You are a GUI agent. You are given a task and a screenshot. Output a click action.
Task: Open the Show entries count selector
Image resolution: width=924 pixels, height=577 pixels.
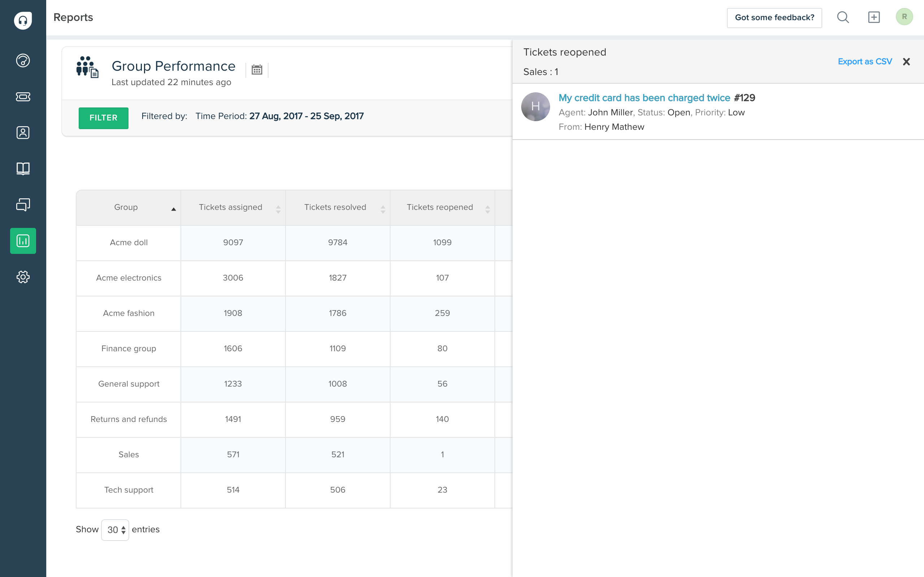[x=115, y=530]
